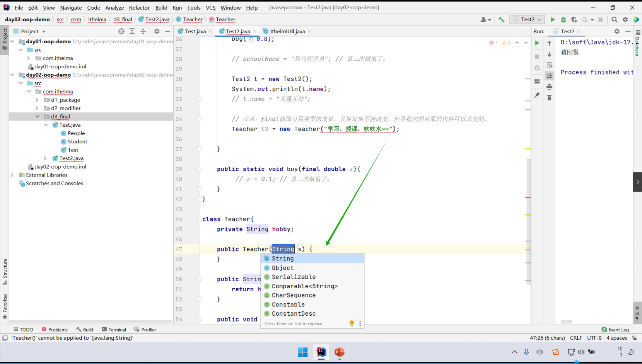Image resolution: width=642 pixels, height=364 pixels.
Task: Expand the Test2.java tree node
Action: (45, 158)
